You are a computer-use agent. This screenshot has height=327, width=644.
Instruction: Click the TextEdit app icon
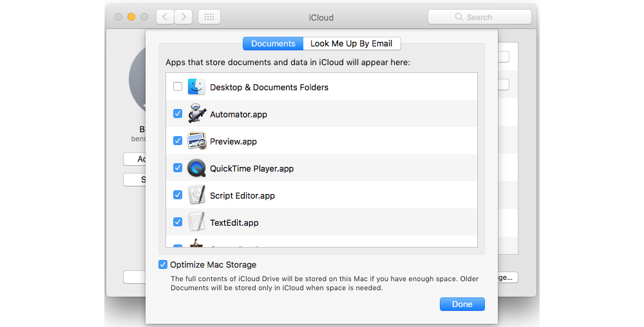coord(196,223)
